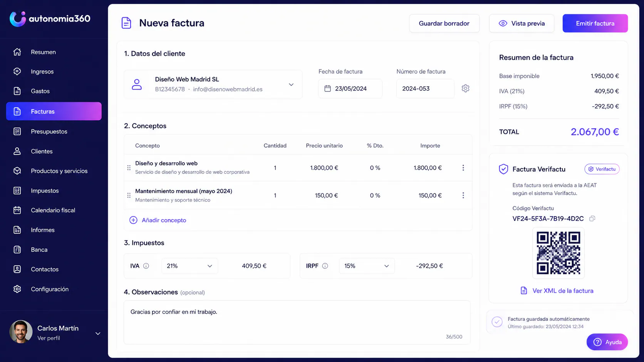644x362 pixels.
Task: Click the autosave checkmark icon
Action: point(497,322)
